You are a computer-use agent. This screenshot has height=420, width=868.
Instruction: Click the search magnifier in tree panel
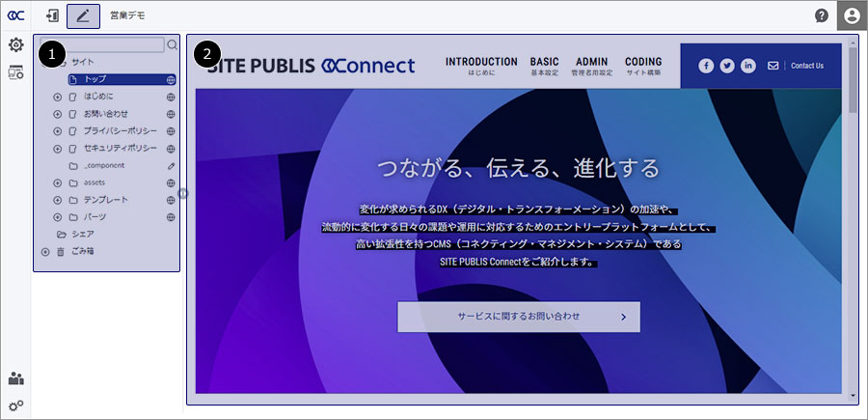(x=173, y=44)
